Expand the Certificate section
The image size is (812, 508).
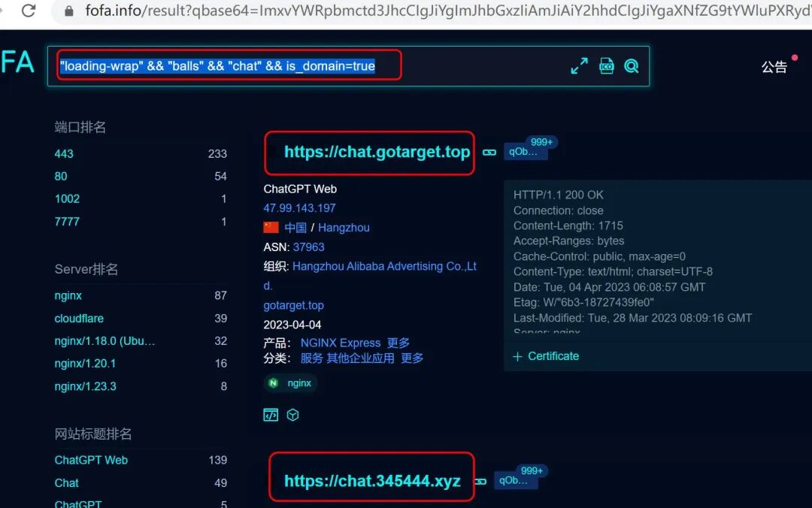pyautogui.click(x=546, y=356)
